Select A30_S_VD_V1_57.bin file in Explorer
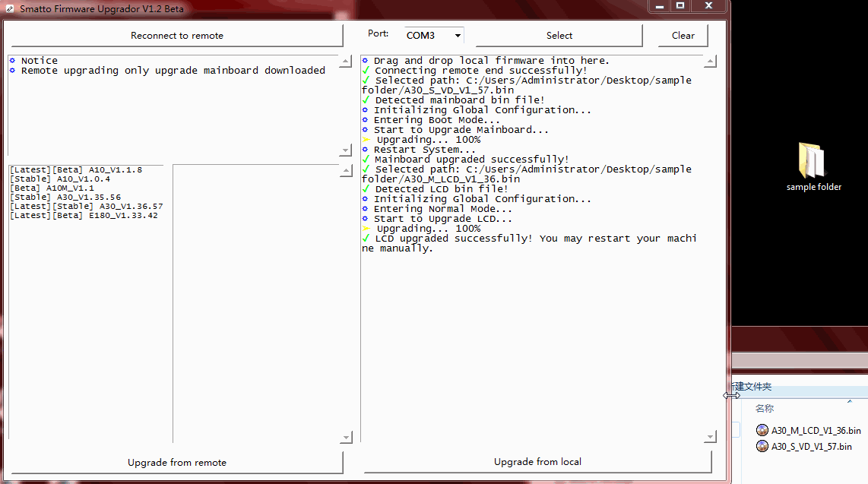 (x=804, y=446)
